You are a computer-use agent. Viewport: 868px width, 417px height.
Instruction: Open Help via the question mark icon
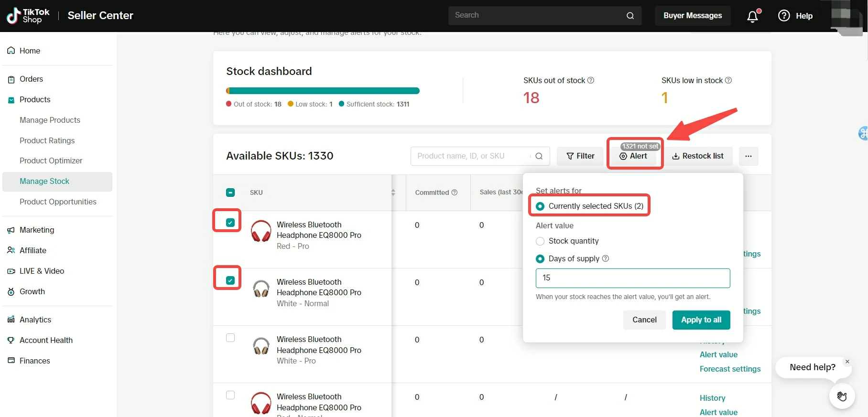click(784, 16)
